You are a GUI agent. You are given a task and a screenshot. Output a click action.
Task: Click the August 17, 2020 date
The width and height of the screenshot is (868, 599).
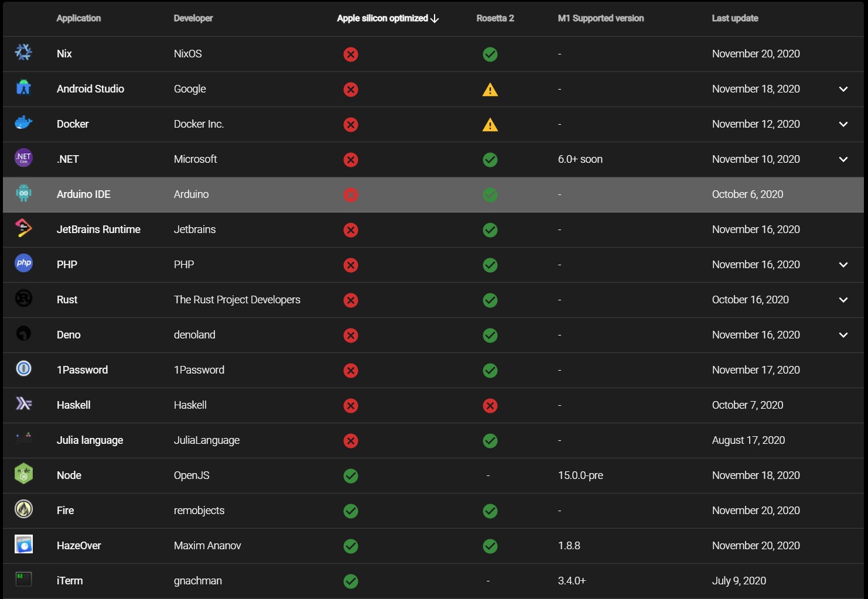click(x=749, y=440)
